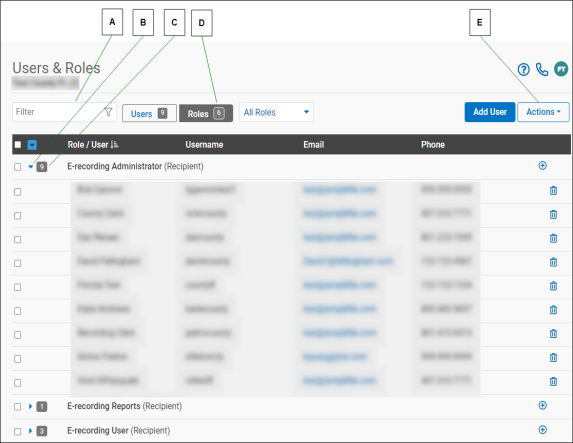Select third user checkbox under E-recording Administrator
Image resolution: width=573 pixels, height=443 pixels.
click(x=18, y=239)
